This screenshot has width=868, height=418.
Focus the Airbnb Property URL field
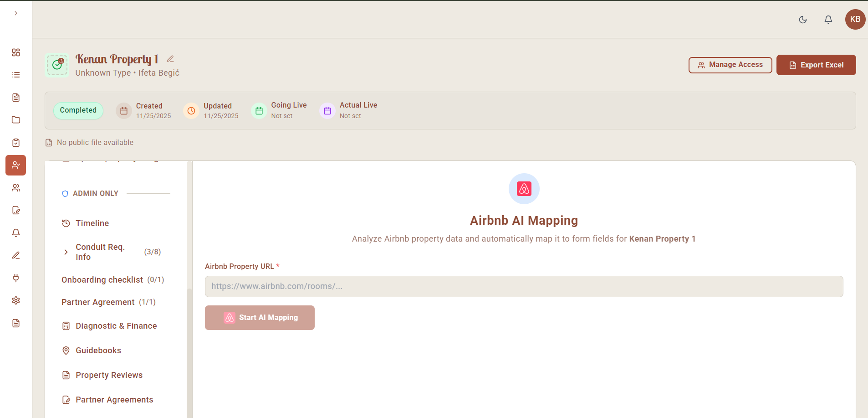pyautogui.click(x=524, y=286)
